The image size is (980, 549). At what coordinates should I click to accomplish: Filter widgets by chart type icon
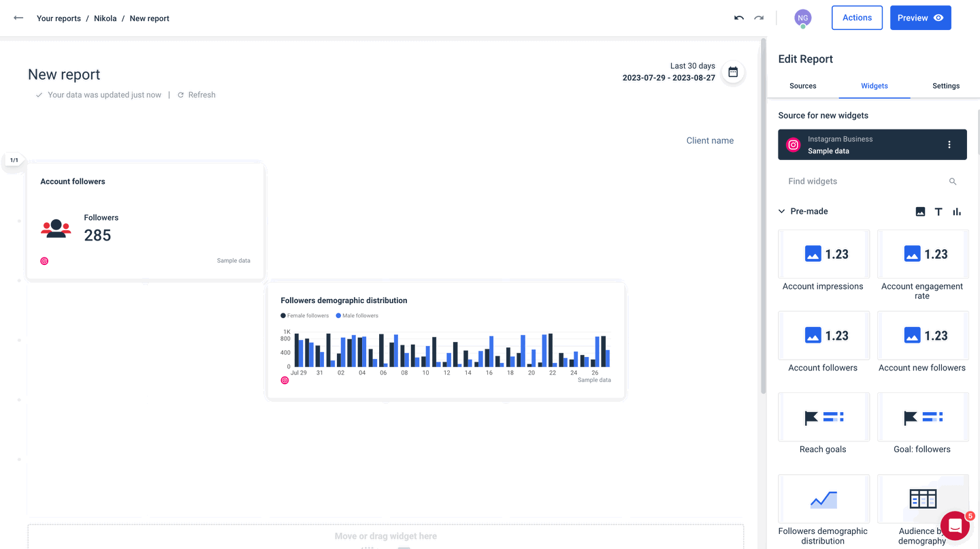tap(956, 211)
